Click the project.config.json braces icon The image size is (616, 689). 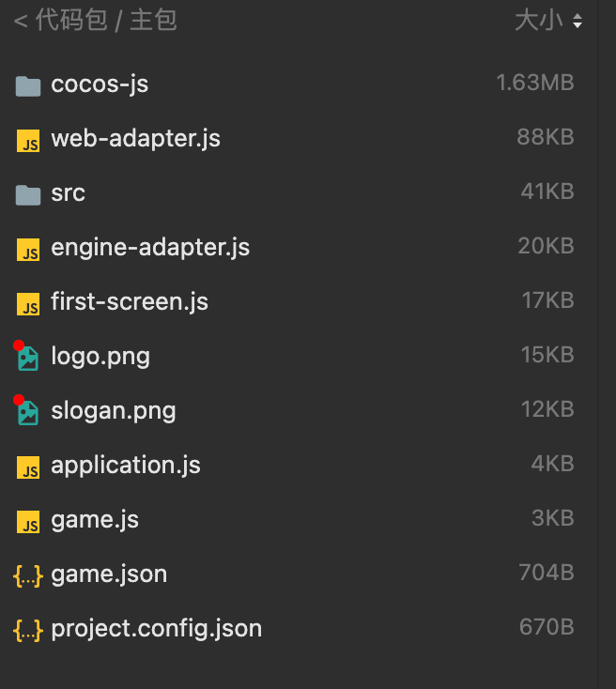(x=28, y=629)
